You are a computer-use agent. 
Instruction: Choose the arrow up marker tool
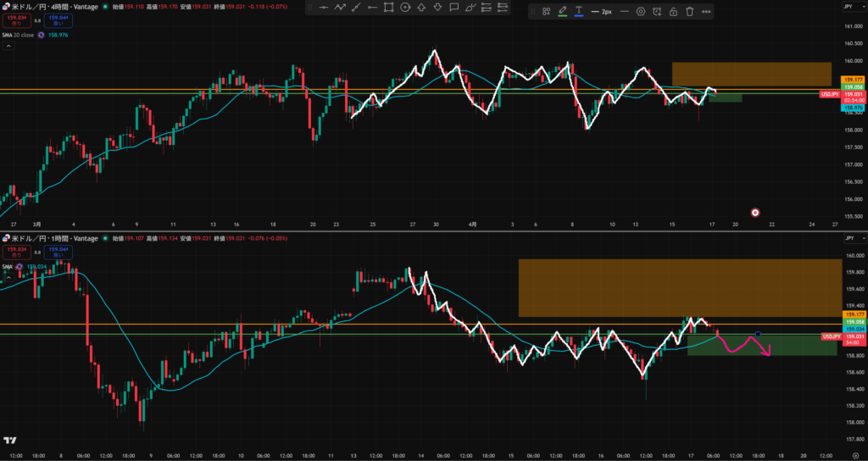pyautogui.click(x=421, y=8)
